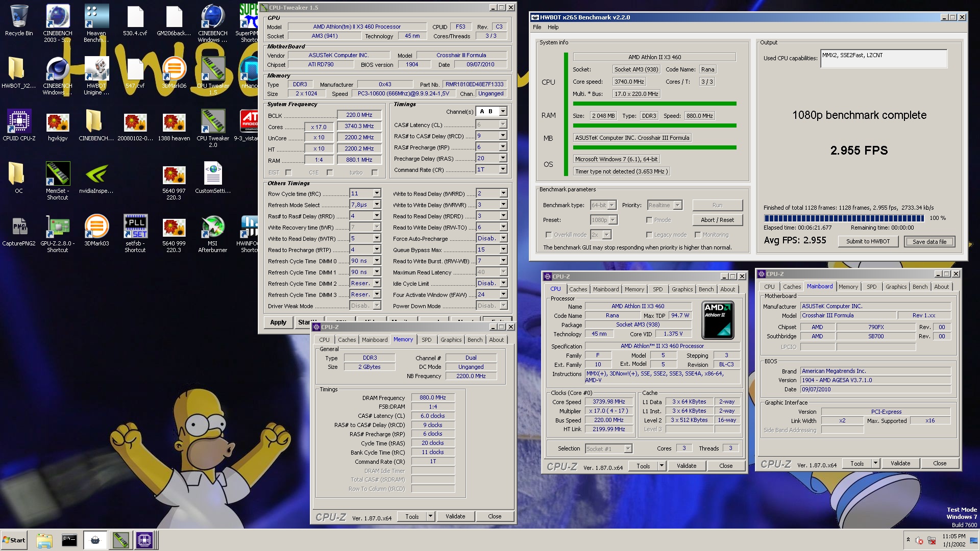
Task: Launch MemSet shortcut icon
Action: (58, 181)
